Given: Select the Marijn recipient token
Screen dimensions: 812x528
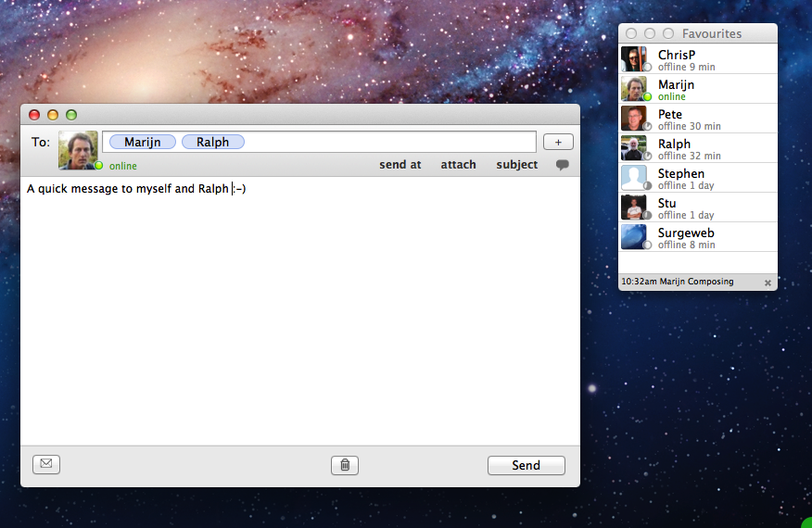Looking at the screenshot, I should (x=143, y=142).
